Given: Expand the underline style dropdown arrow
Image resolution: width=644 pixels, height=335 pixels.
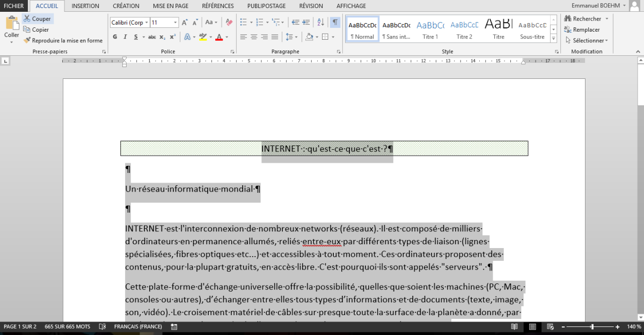Looking at the screenshot, I should pyautogui.click(x=143, y=37).
